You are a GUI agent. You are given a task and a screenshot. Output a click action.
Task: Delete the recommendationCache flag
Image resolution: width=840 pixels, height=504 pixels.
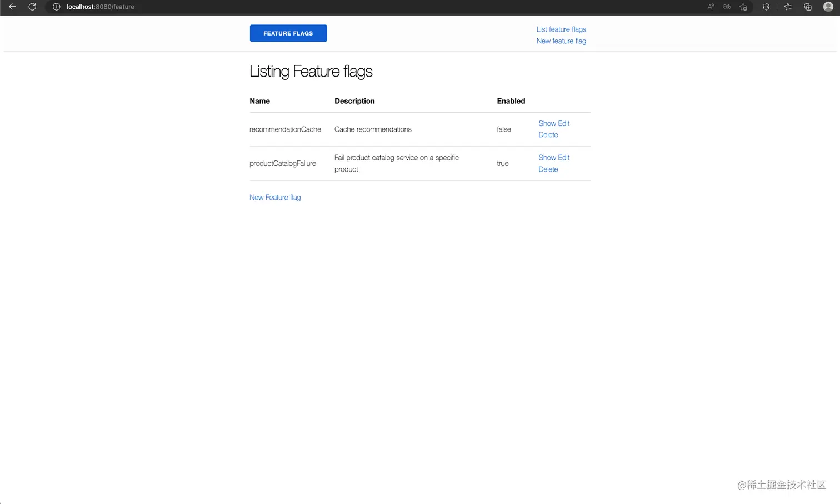tap(548, 135)
